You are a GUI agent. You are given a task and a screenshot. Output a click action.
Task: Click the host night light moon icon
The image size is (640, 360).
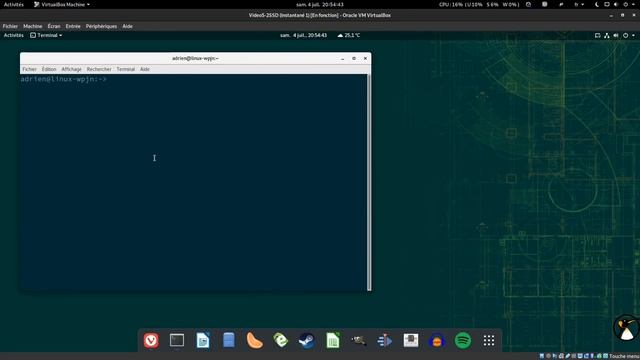click(x=597, y=4)
